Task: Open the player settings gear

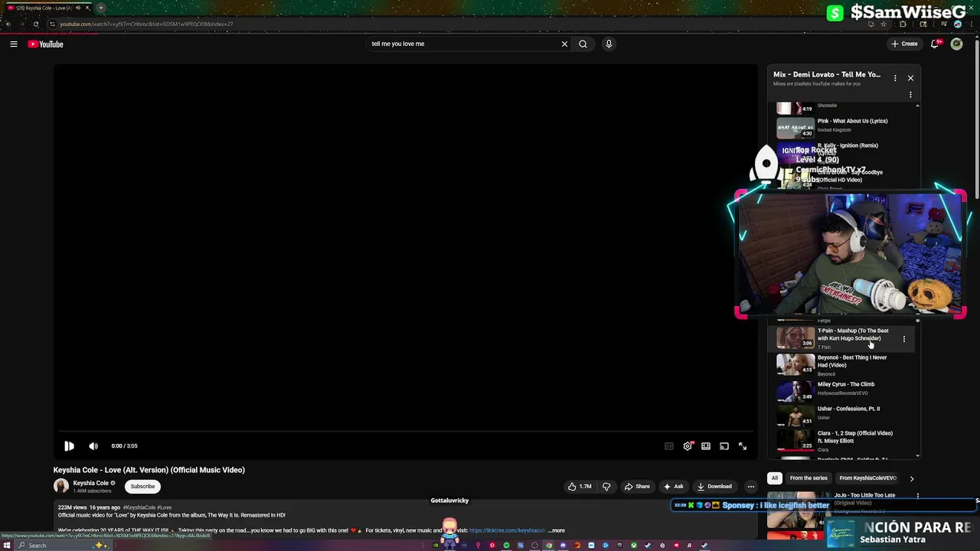Action: point(688,446)
